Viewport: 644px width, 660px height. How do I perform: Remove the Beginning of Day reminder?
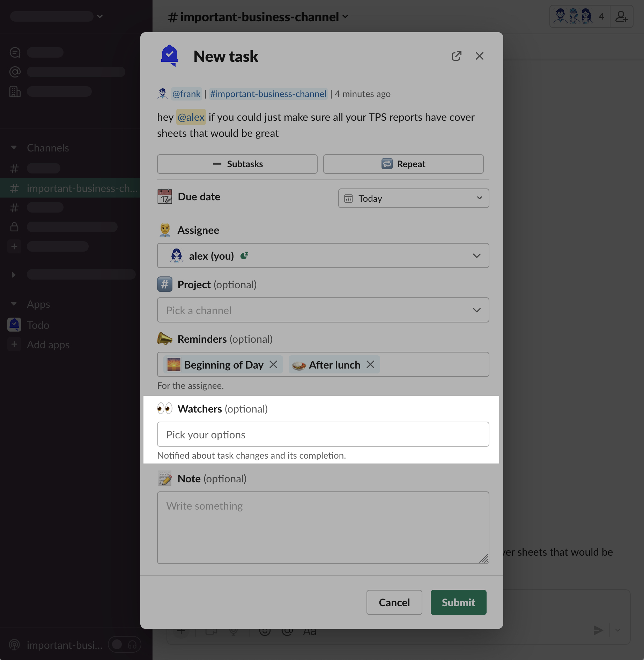[273, 364]
